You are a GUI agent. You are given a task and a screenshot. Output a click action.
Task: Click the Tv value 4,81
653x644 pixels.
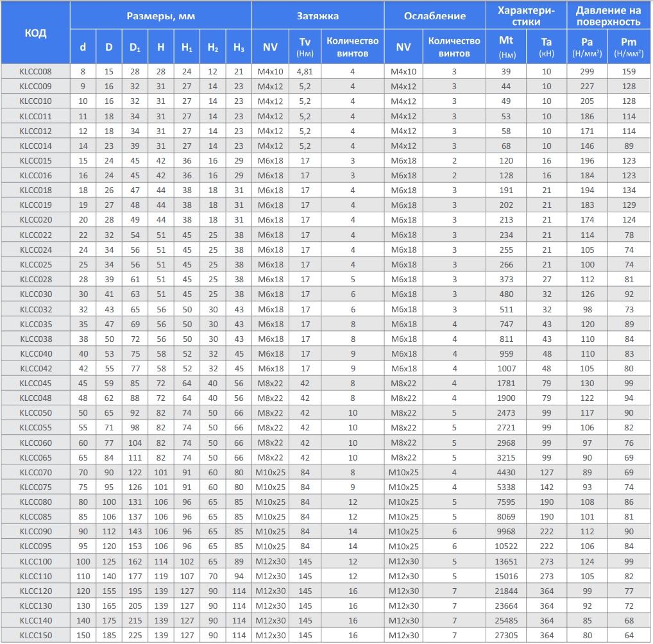tap(305, 71)
